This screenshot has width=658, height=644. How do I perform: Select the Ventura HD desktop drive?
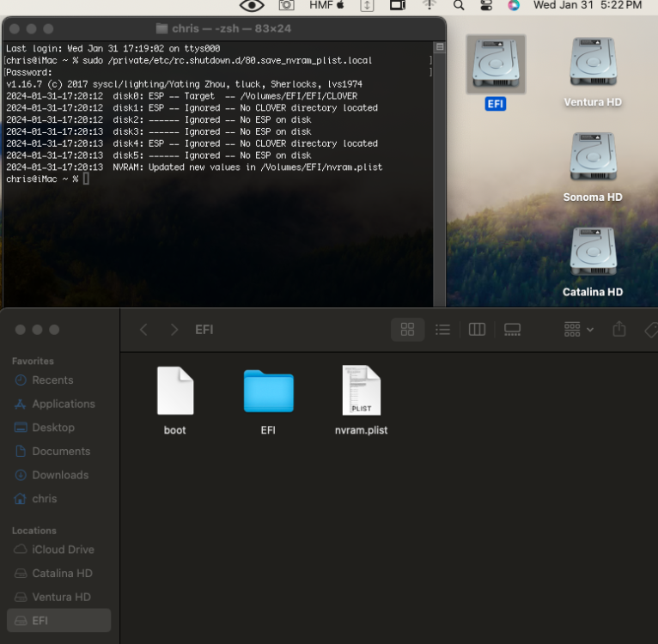click(593, 61)
